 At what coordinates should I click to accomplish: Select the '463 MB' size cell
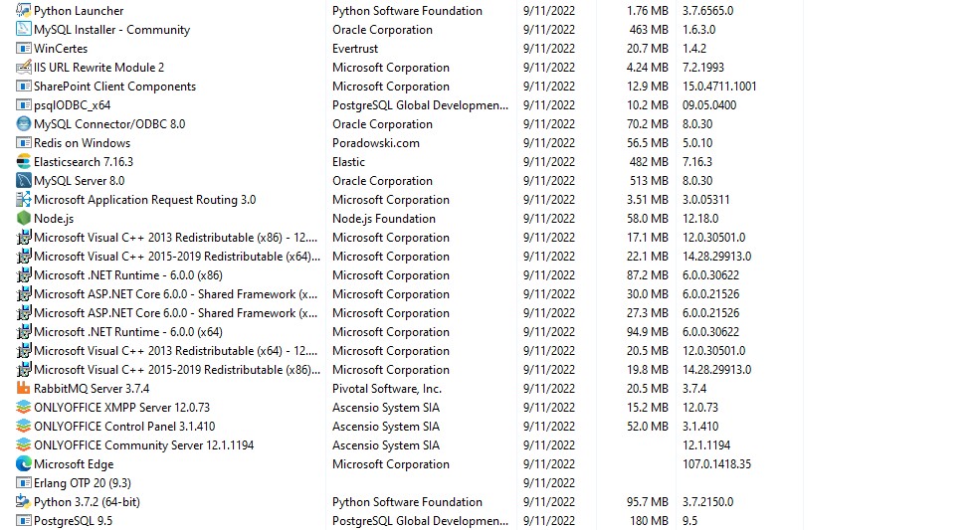[x=649, y=30]
